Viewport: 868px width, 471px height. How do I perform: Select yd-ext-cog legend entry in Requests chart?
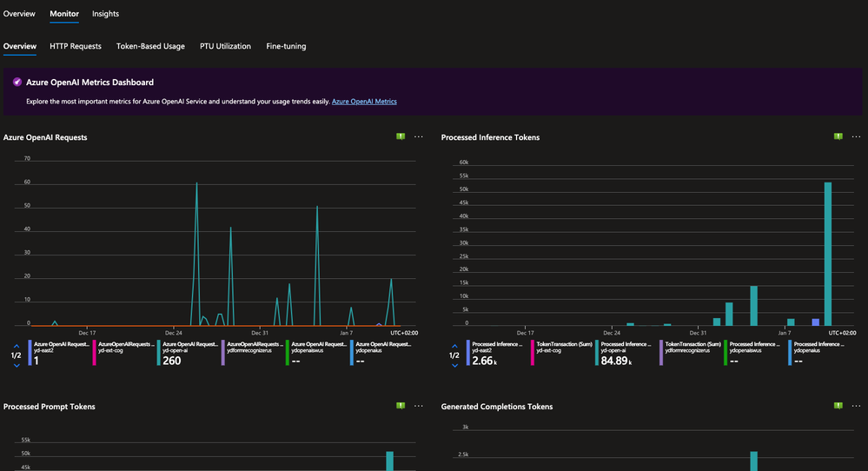tap(123, 353)
